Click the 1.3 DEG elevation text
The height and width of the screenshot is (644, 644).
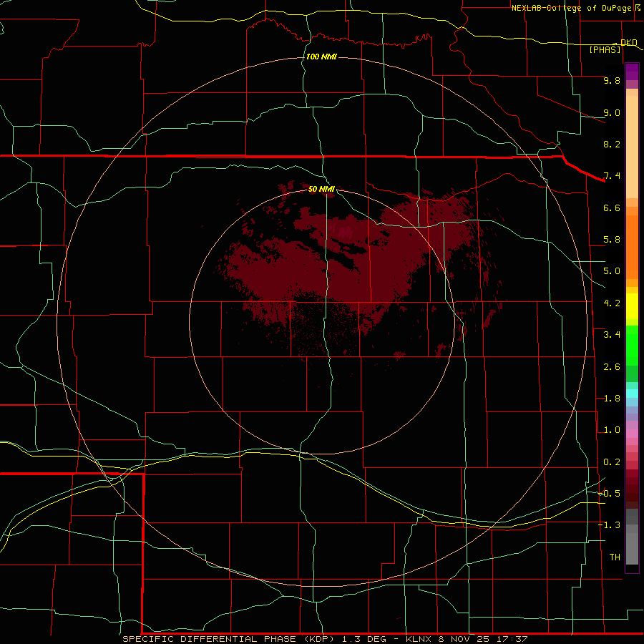click(364, 639)
